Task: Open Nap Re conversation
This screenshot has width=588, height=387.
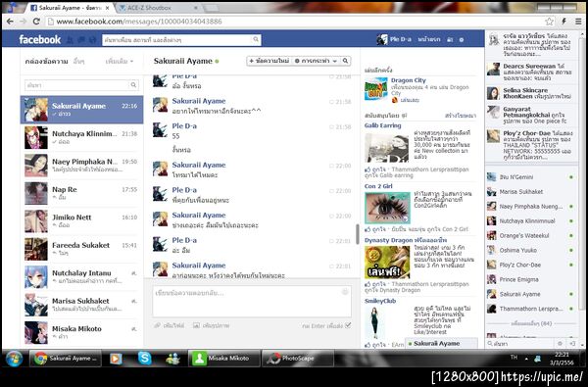Action: [x=81, y=193]
